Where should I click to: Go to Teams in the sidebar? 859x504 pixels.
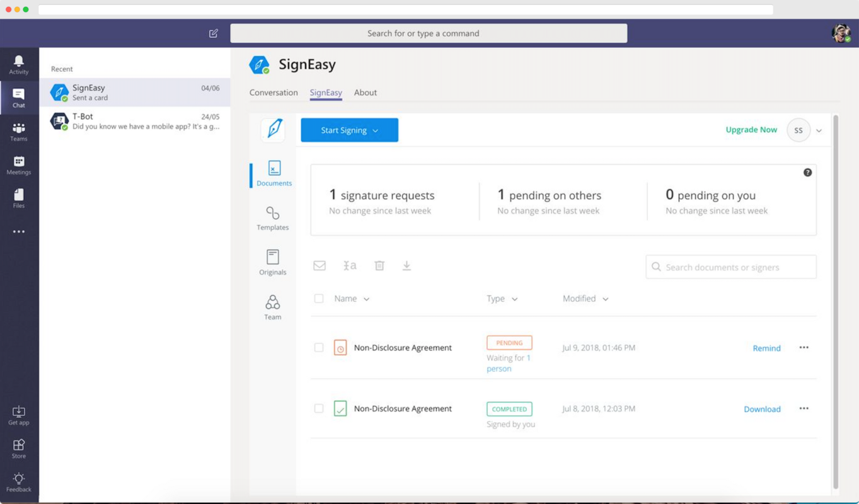point(19,132)
